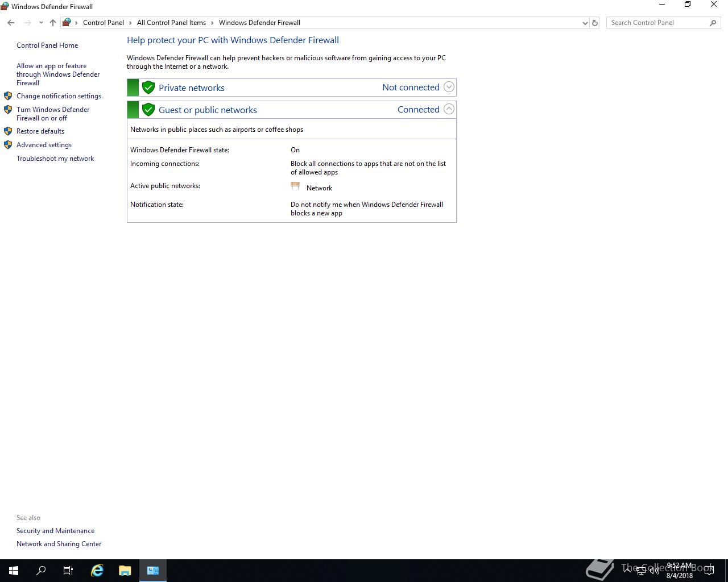Expand the Private networks section chevron
Image resolution: width=728 pixels, height=582 pixels.
(449, 87)
